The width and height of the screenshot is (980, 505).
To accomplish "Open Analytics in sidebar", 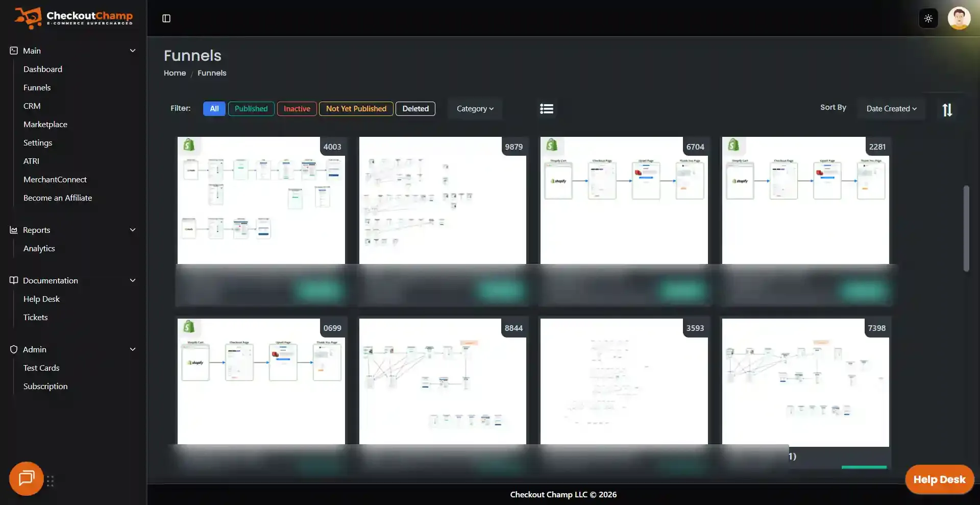I will coord(39,248).
